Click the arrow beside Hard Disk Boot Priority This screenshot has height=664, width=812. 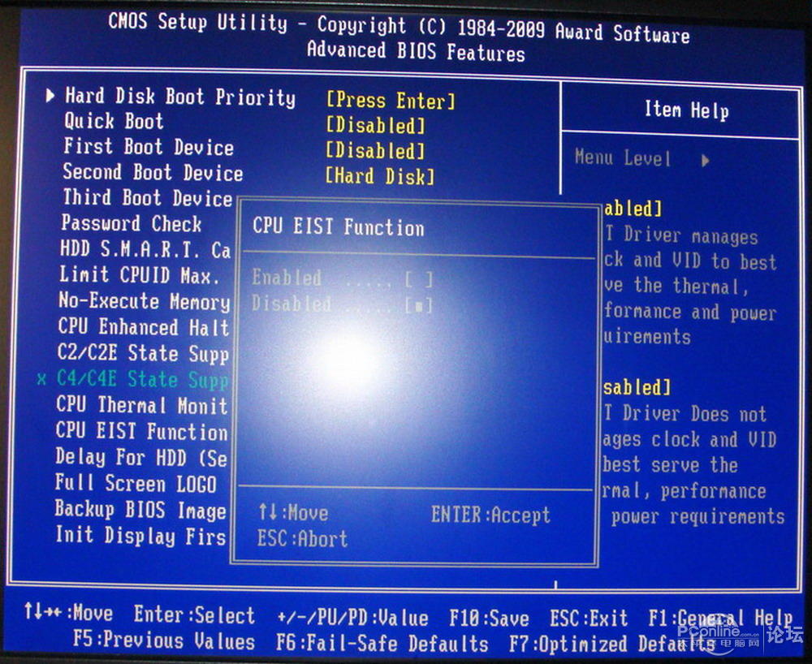pos(50,97)
